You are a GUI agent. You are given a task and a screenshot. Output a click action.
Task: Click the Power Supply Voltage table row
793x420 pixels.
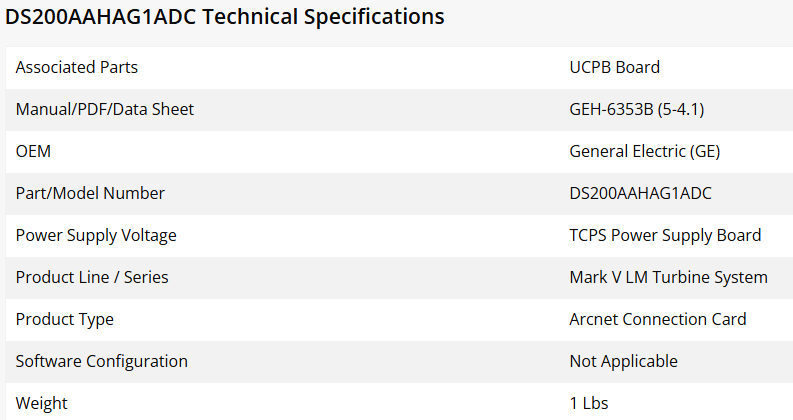click(x=400, y=236)
